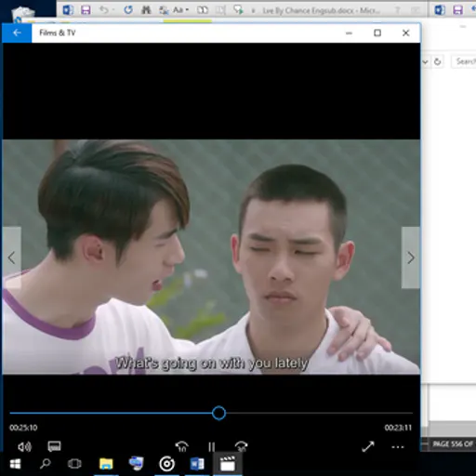Click Read Mode book icon in Word

203,10
